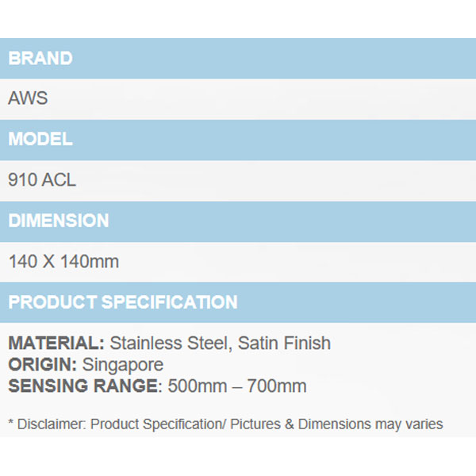476x476 pixels.
Task: Select the 140 X 140mm dimension value
Action: click(63, 261)
